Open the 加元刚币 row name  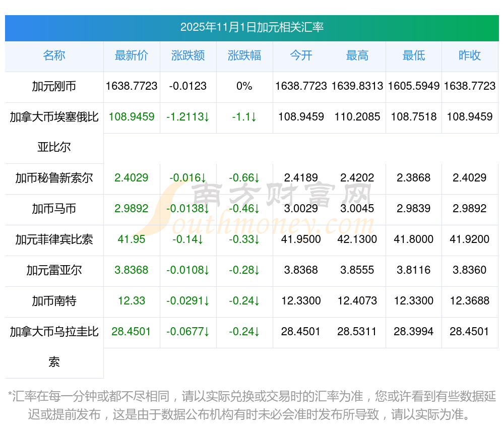(54, 86)
